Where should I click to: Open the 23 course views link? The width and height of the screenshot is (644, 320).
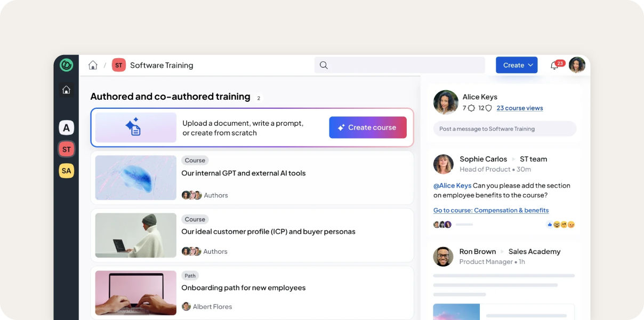pyautogui.click(x=520, y=108)
